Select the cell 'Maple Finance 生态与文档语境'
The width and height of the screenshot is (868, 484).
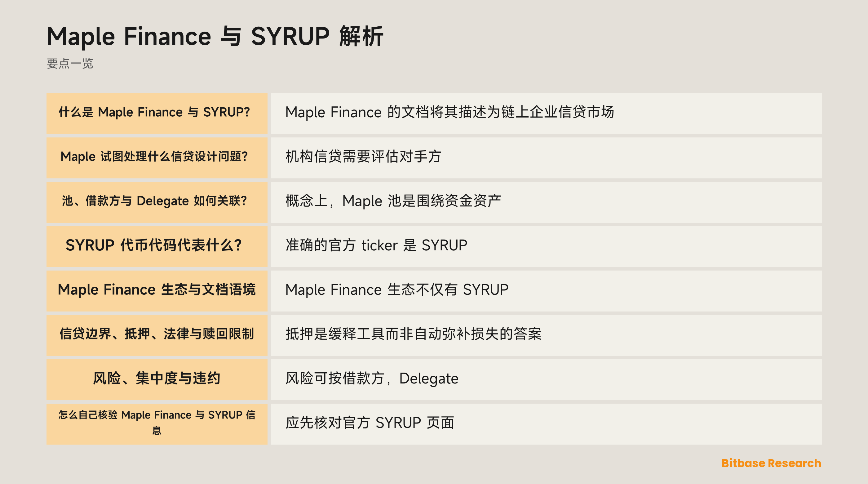157,291
